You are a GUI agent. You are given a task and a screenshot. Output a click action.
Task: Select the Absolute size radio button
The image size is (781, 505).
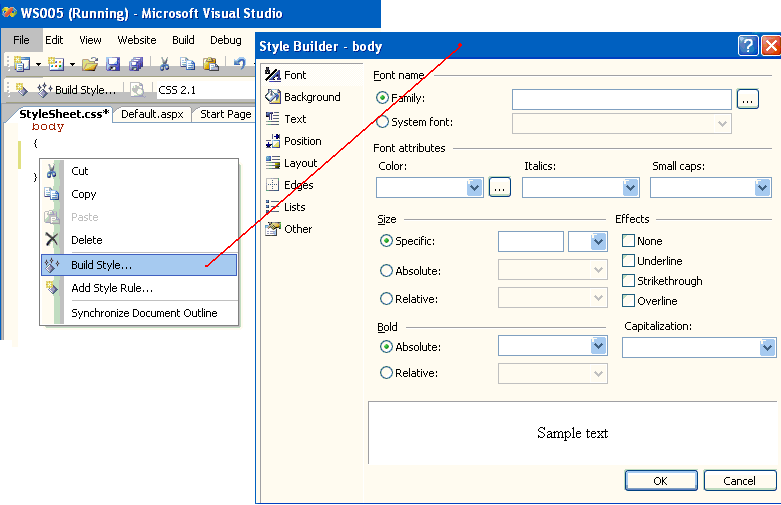coord(386,270)
